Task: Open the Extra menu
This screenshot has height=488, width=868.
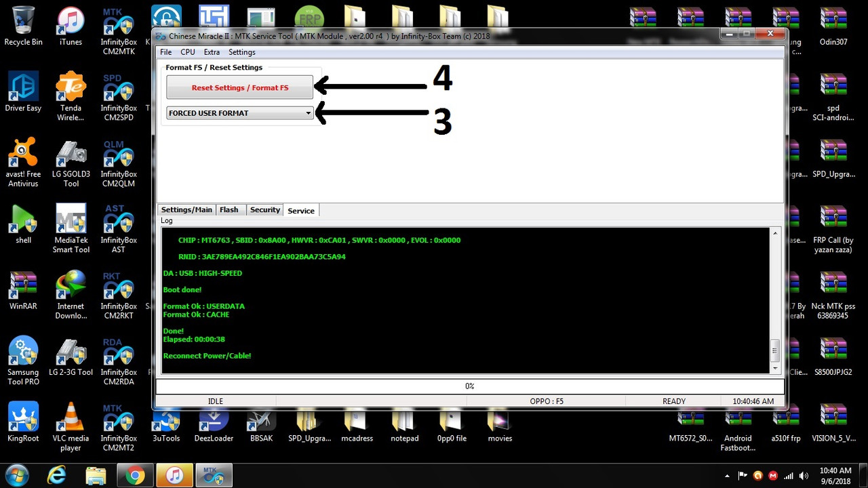Action: (212, 52)
